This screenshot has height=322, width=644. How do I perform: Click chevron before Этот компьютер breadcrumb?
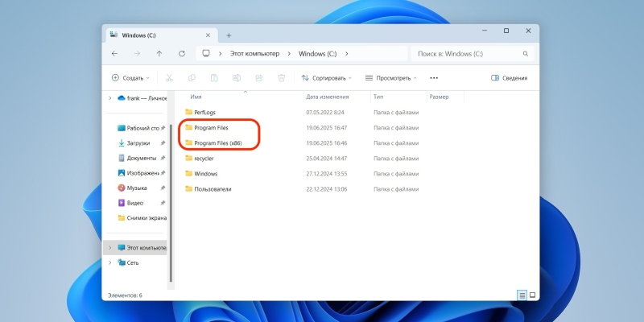[x=221, y=54]
